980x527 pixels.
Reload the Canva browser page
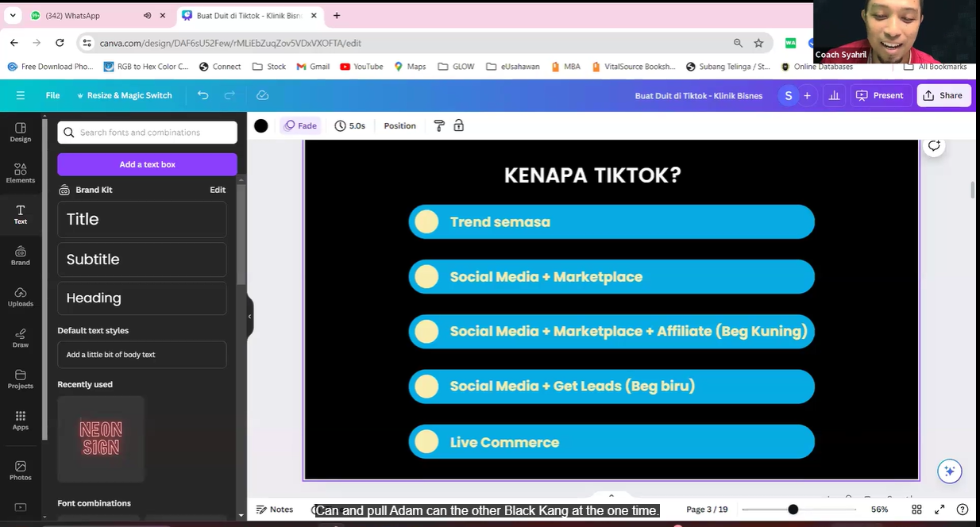(x=60, y=43)
